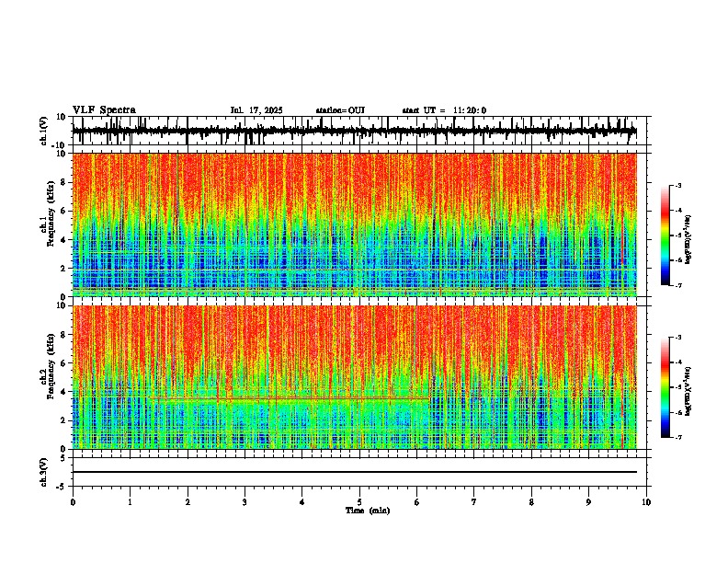Screen dimensions: 728x563
Task: Click the "8" kHz tick on ch.1 frequency axis
Action: (x=64, y=182)
